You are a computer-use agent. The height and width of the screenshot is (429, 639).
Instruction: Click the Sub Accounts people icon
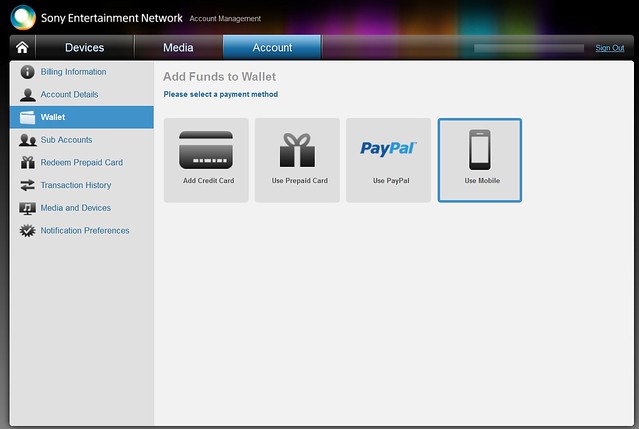(27, 140)
